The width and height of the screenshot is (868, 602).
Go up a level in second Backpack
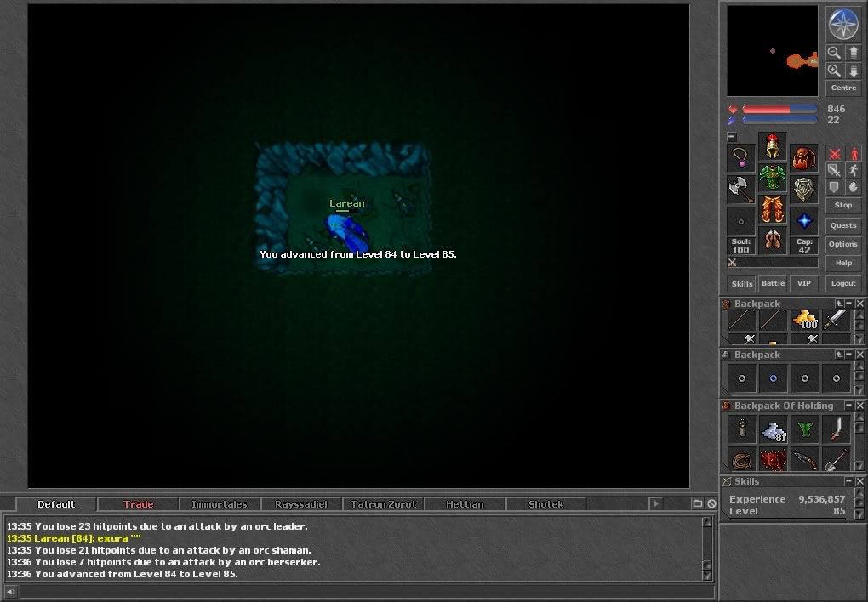839,355
